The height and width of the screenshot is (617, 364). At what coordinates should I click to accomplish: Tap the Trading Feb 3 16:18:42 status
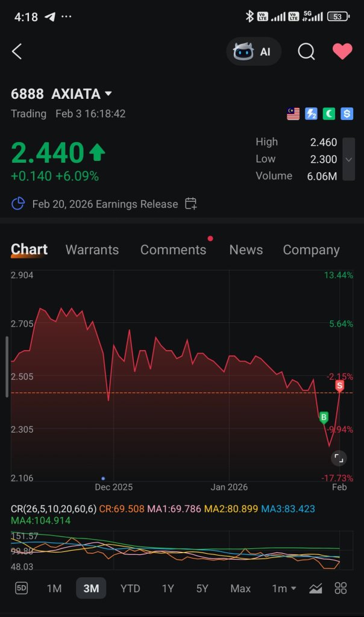point(68,114)
